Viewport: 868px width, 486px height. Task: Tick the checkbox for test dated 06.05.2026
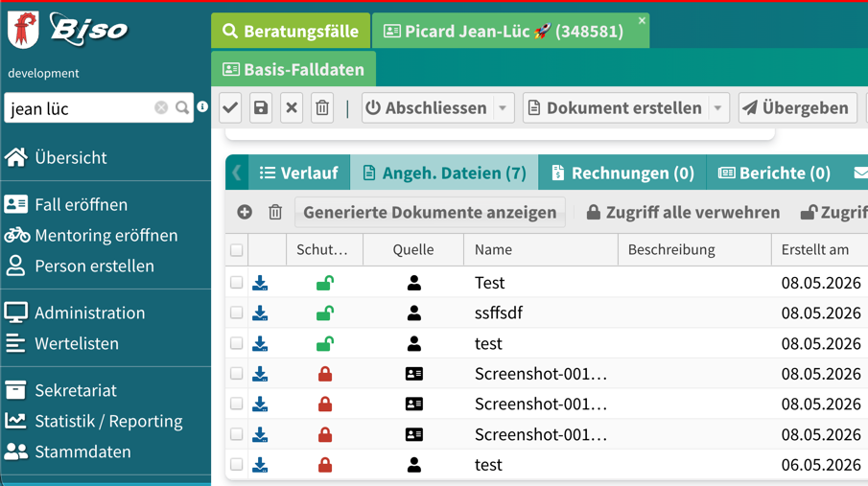[x=236, y=464]
